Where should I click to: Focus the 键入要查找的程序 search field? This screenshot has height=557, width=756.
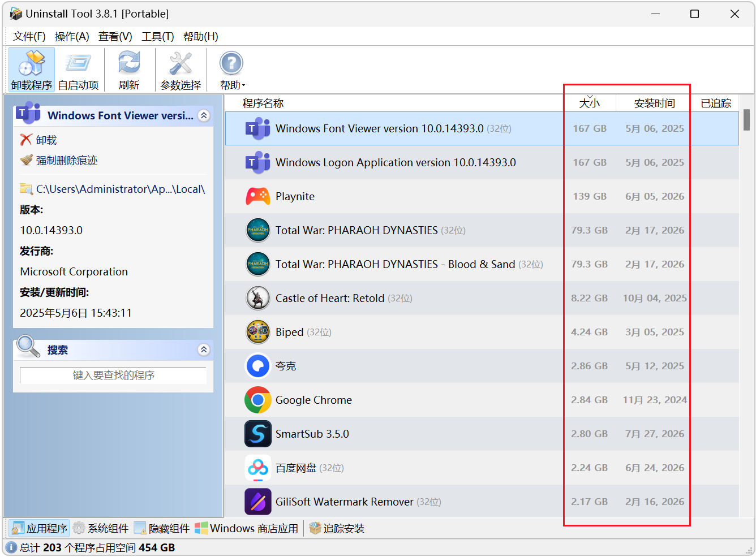tap(113, 375)
